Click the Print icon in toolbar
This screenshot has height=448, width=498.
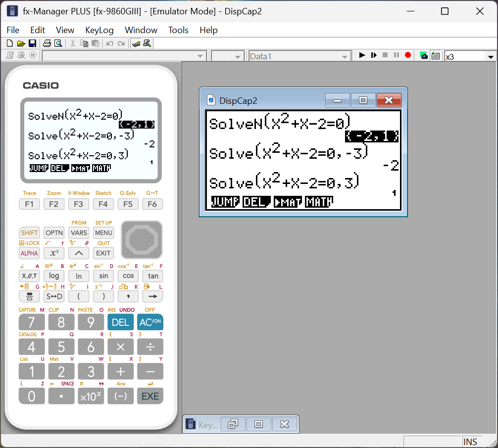[47, 44]
